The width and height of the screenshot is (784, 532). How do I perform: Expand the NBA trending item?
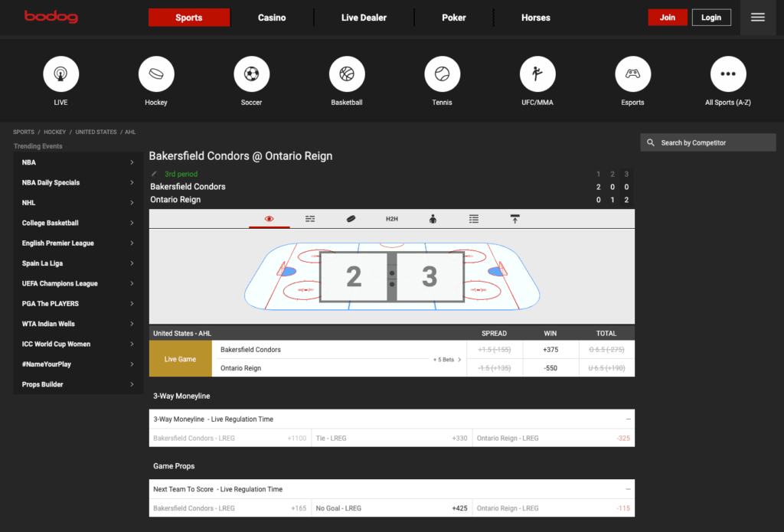tap(78, 162)
